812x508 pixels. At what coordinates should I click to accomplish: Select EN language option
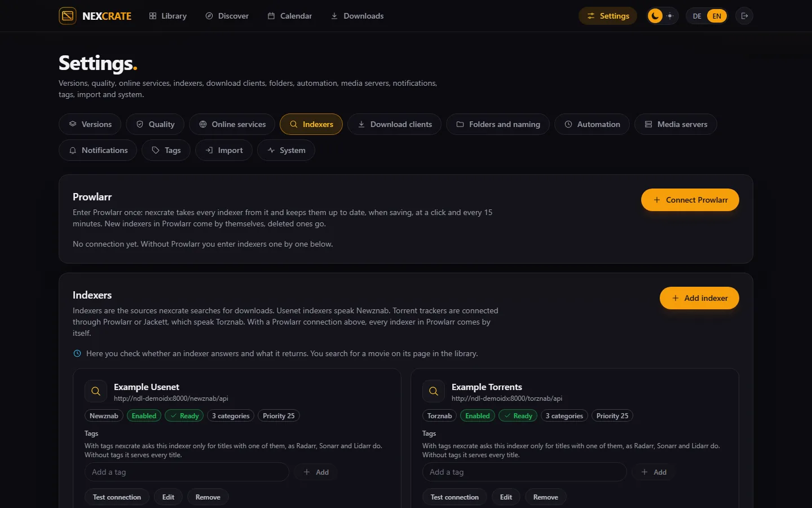[717, 16]
